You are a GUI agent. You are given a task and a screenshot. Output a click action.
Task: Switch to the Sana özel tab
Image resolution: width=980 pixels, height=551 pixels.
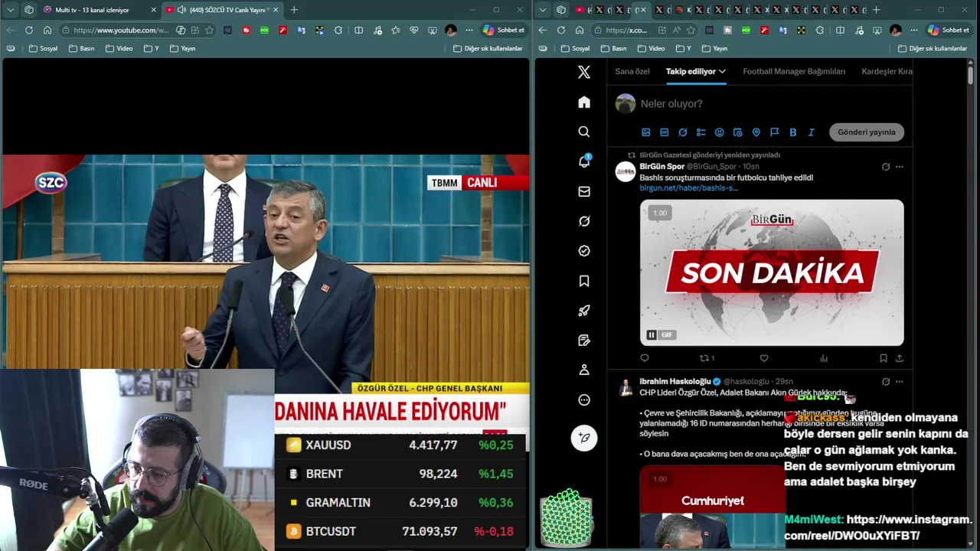[632, 71]
